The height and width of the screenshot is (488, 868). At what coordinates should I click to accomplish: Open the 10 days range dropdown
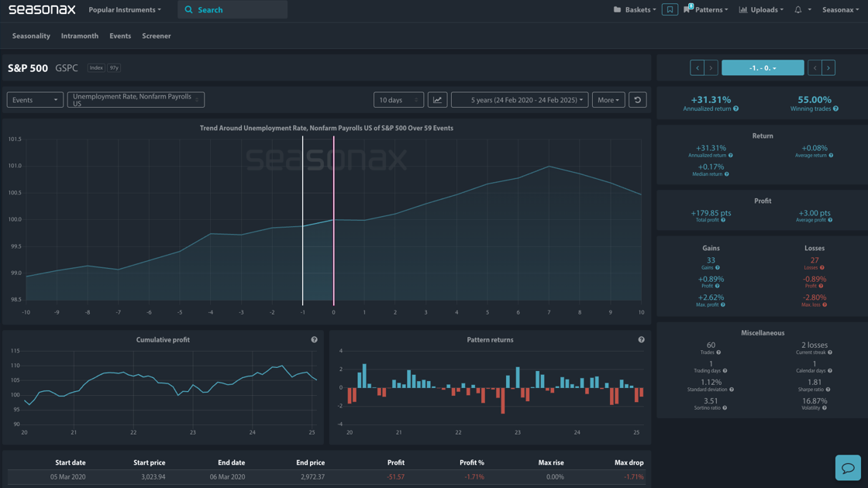click(398, 100)
